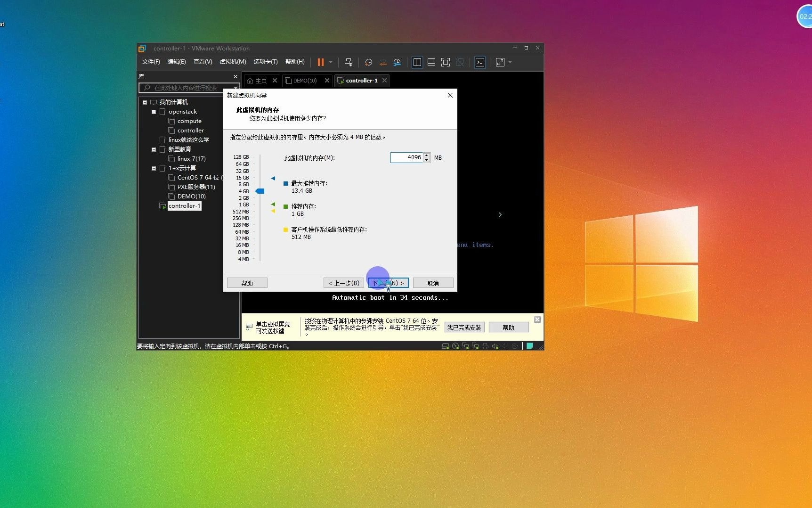Click the blue maximum recommended memory marker
812x508 pixels.
(273, 178)
